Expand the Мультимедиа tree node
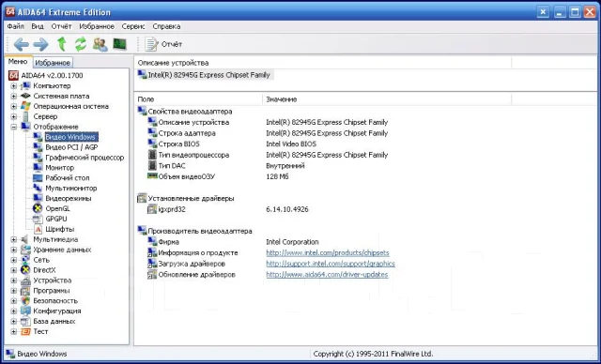This screenshot has width=601, height=364. click(x=14, y=239)
